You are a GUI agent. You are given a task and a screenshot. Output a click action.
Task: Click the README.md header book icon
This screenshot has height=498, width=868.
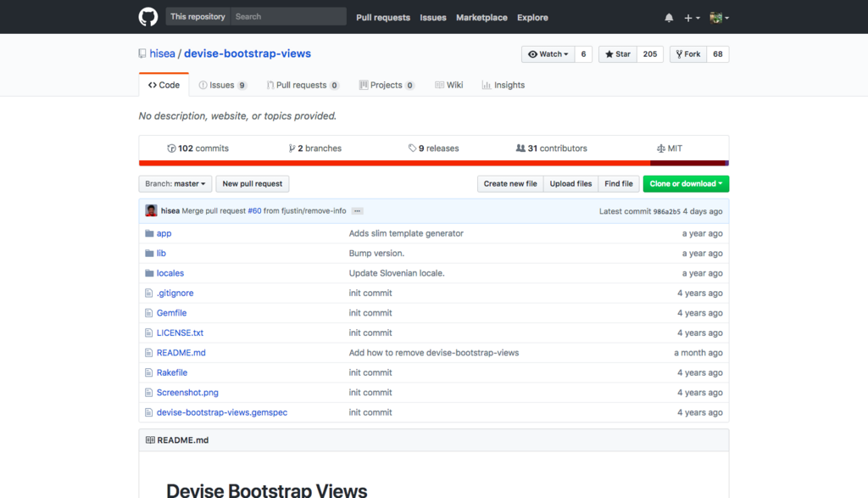(150, 439)
